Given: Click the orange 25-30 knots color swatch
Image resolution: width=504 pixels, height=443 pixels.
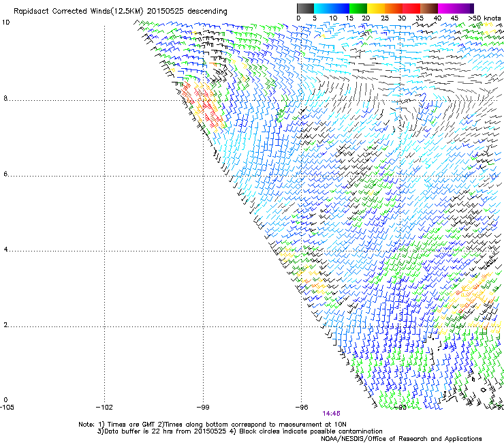Looking at the screenshot, I should (x=394, y=8).
